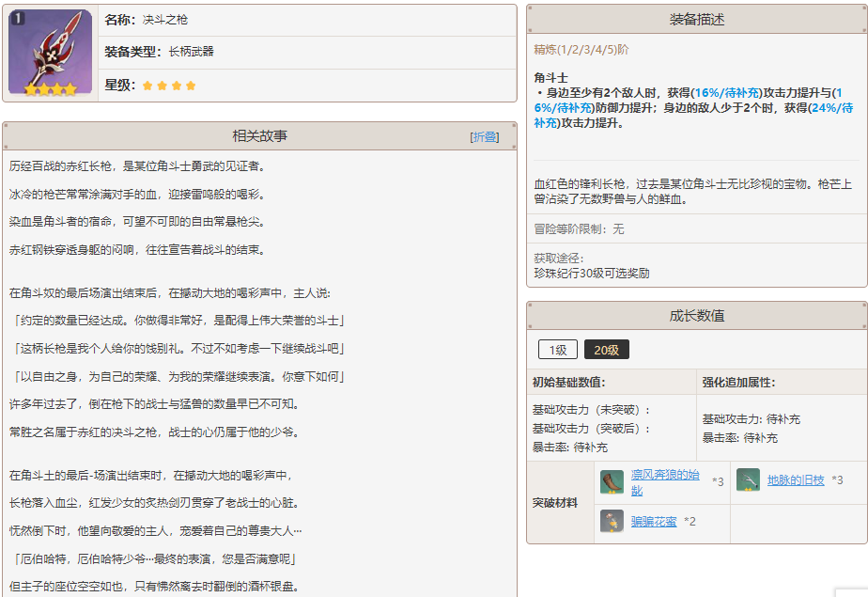The height and width of the screenshot is (597, 868).
Task: Click the 装备描述 panel header
Action: (x=696, y=20)
